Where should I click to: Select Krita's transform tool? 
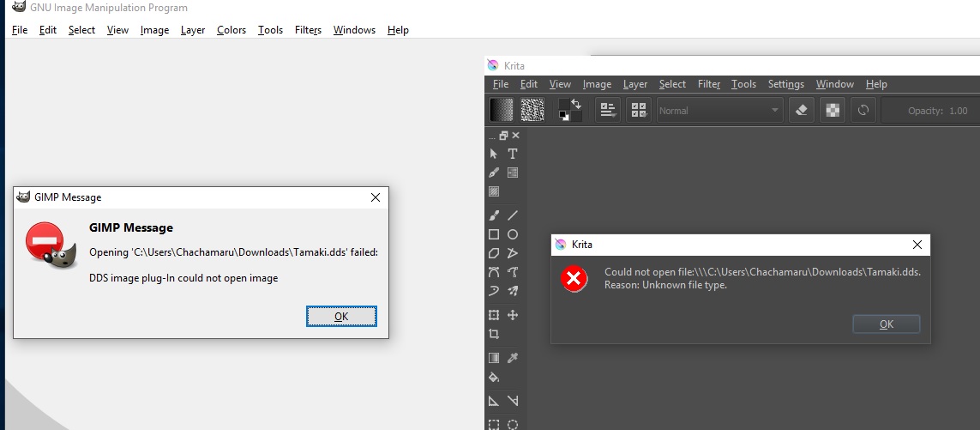(x=494, y=315)
